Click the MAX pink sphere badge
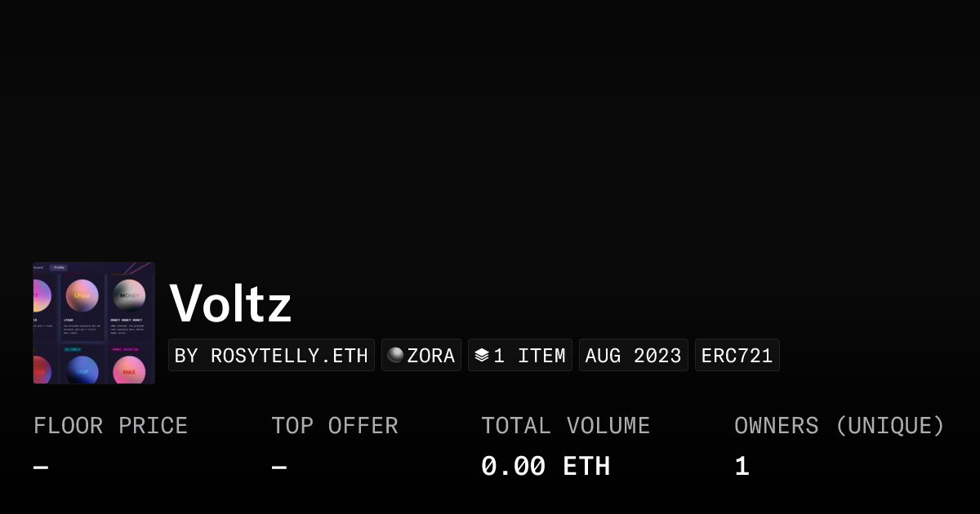 128,371
